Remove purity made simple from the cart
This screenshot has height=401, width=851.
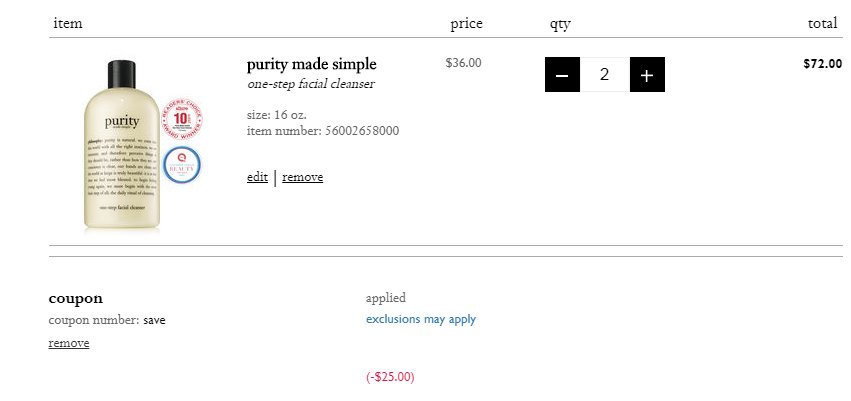[302, 177]
